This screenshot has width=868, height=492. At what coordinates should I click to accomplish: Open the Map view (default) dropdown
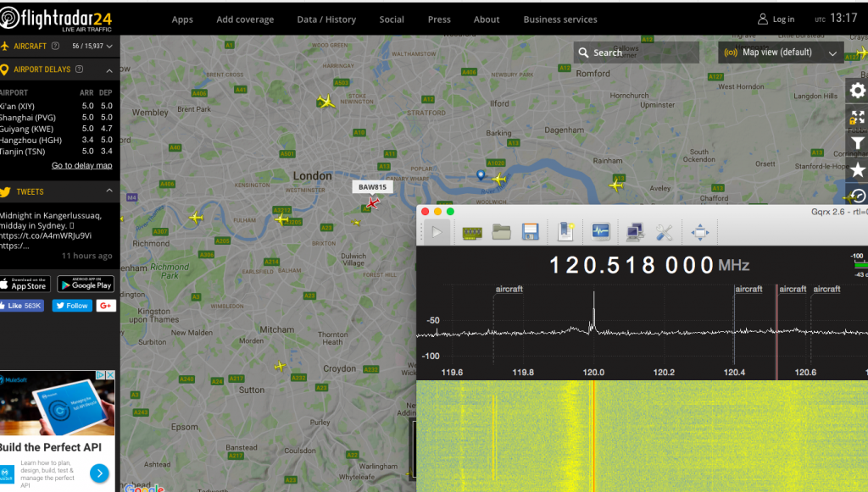tap(780, 53)
